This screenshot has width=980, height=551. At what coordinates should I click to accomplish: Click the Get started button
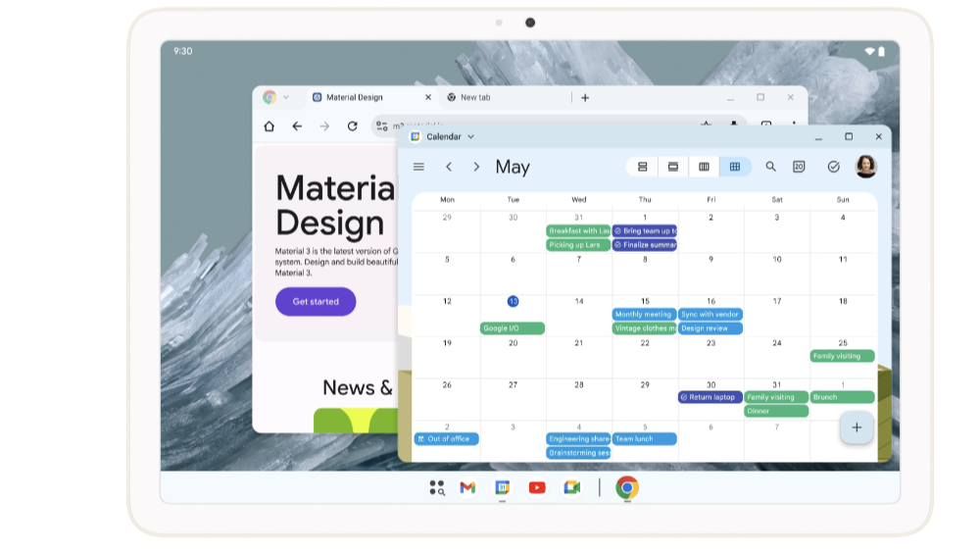(316, 301)
